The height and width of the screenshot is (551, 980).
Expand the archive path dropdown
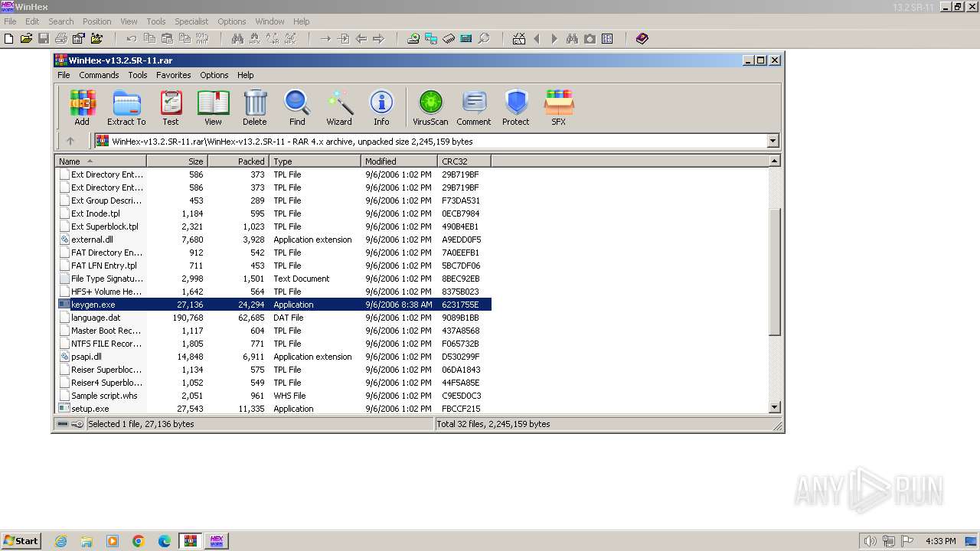[x=773, y=141]
